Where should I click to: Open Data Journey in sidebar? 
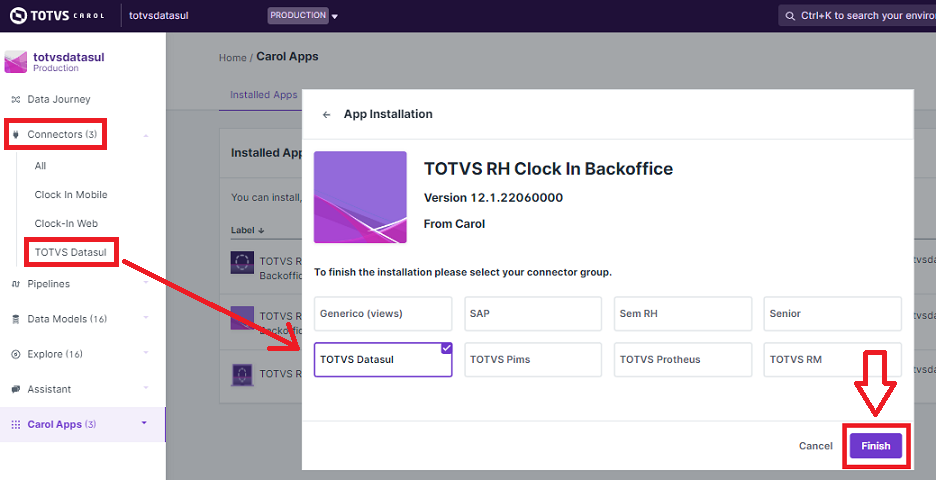coord(58,99)
